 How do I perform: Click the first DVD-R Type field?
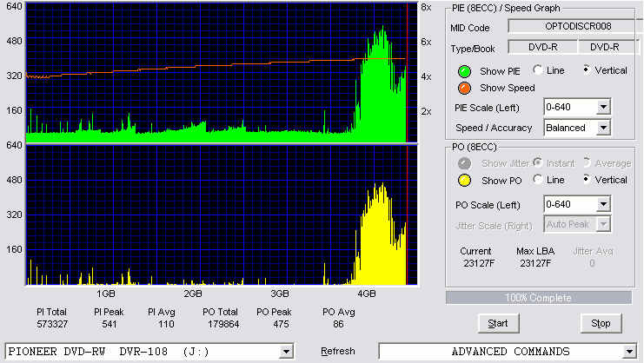point(542,47)
